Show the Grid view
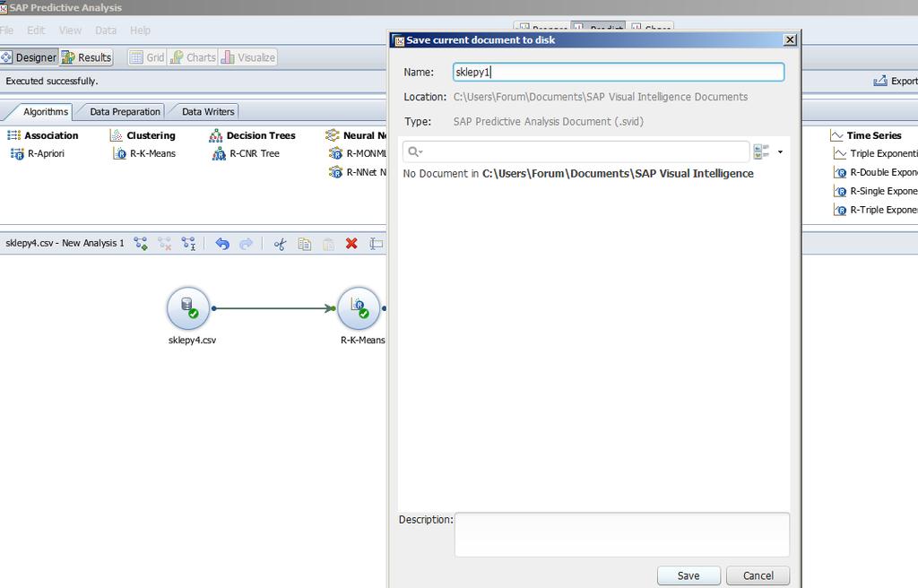 click(147, 57)
